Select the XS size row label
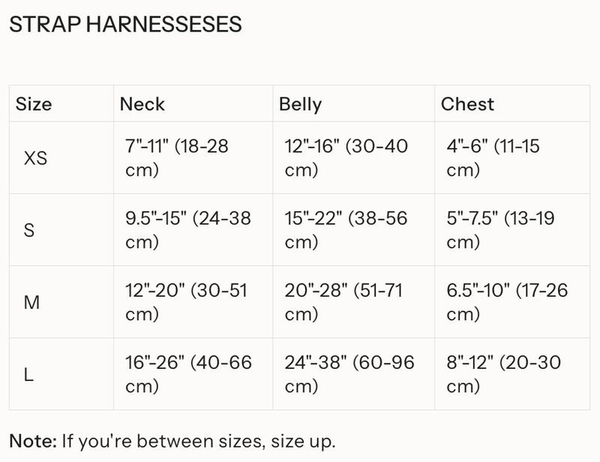The height and width of the screenshot is (462, 600). pos(35,158)
